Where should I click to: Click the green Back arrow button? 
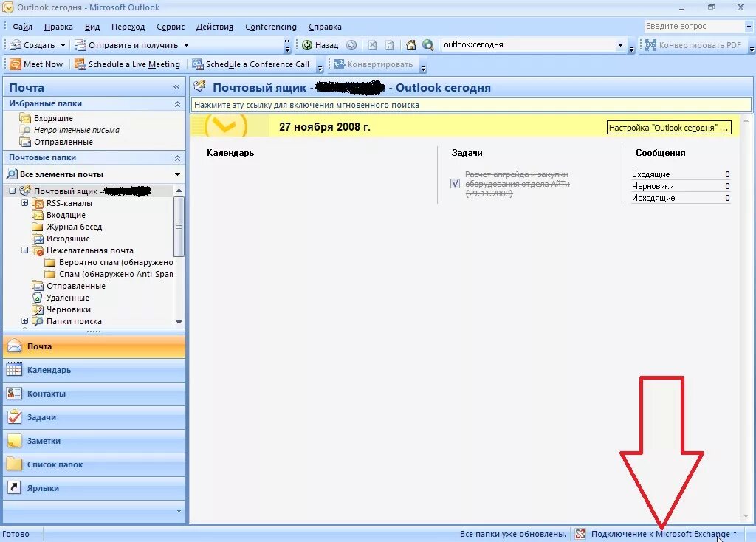click(x=320, y=45)
